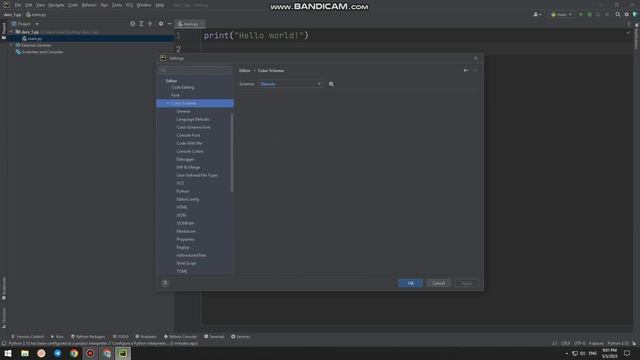Open Properties color settings
Viewport: 640px width, 360px height.
185,239
